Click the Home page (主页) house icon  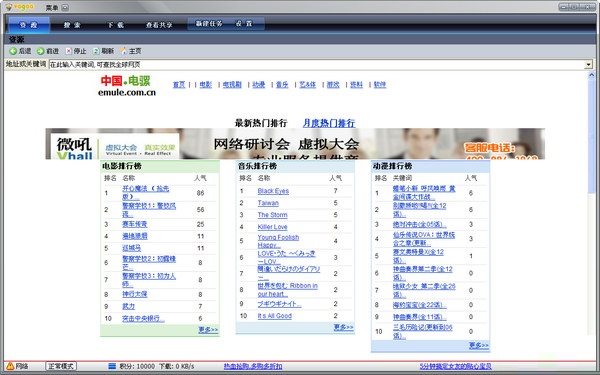pyautogui.click(x=124, y=51)
